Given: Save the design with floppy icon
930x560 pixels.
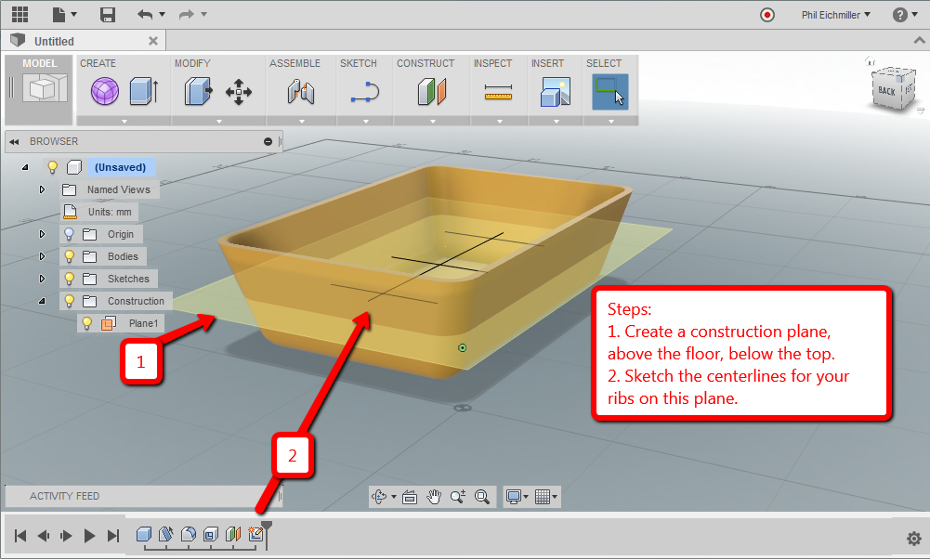Looking at the screenshot, I should click(108, 14).
